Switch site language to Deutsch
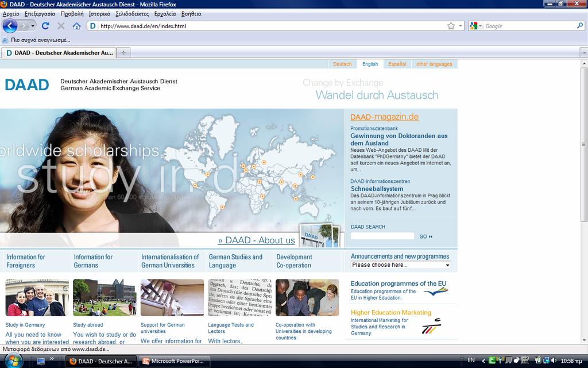Screen dimensions: 588x368 [x=342, y=64]
